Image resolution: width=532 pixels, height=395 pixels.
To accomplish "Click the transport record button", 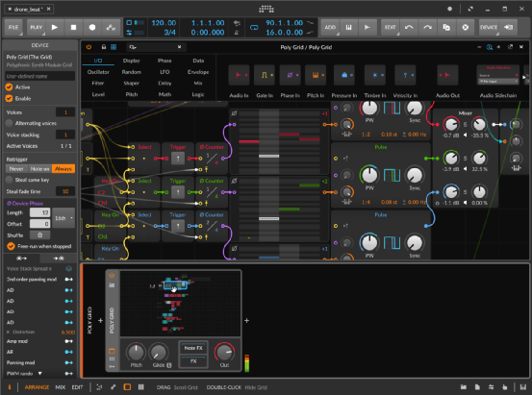I will pos(92,28).
